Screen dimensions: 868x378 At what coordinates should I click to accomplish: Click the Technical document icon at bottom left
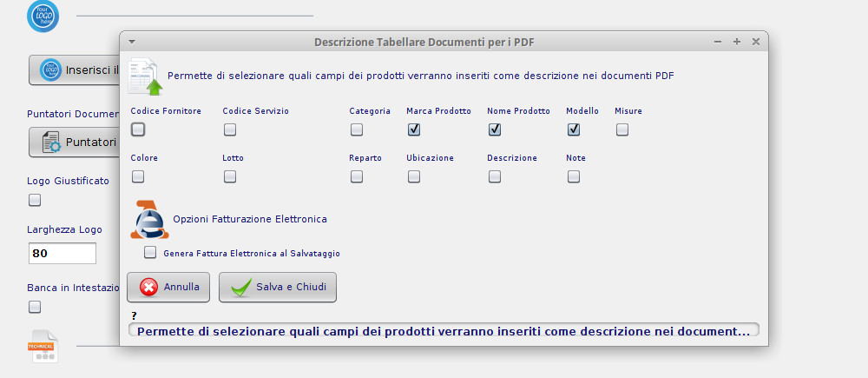pyautogui.click(x=43, y=346)
